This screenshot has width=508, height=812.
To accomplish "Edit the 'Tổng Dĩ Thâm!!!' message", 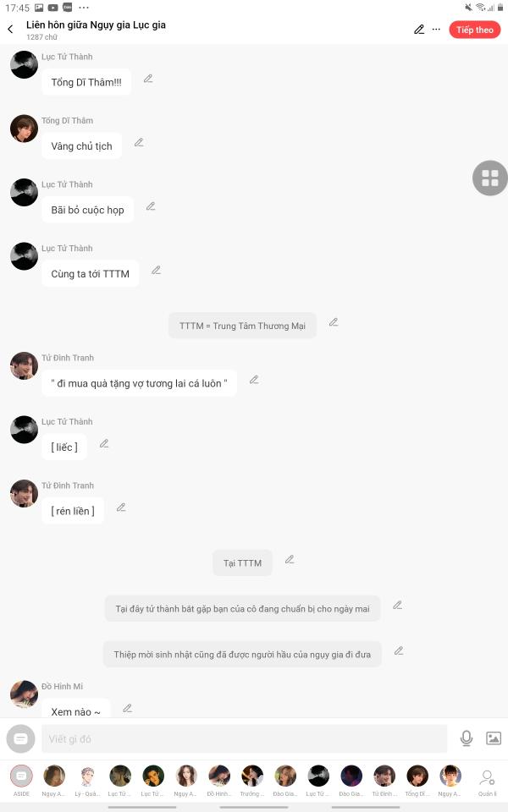I will tap(148, 79).
